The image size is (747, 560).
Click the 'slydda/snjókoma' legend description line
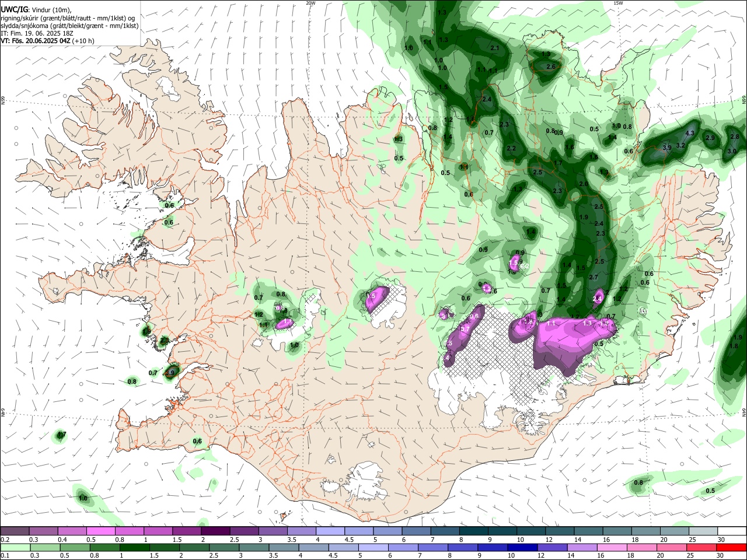pyautogui.click(x=70, y=26)
